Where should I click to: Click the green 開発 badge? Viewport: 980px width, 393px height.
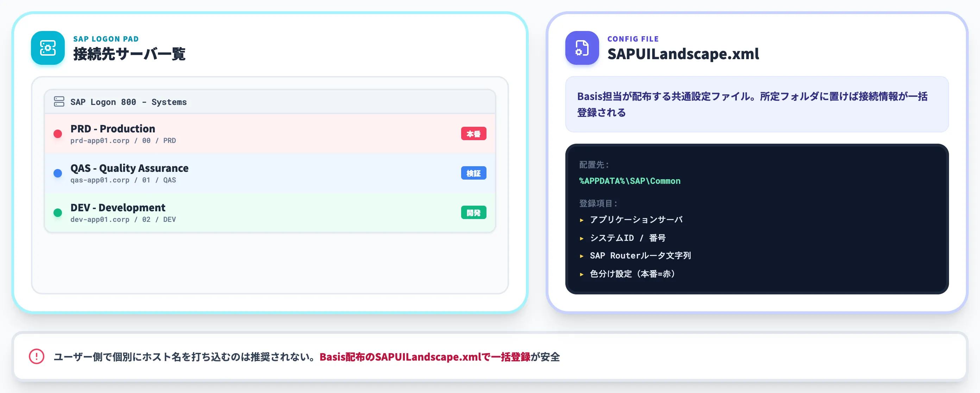(x=473, y=213)
